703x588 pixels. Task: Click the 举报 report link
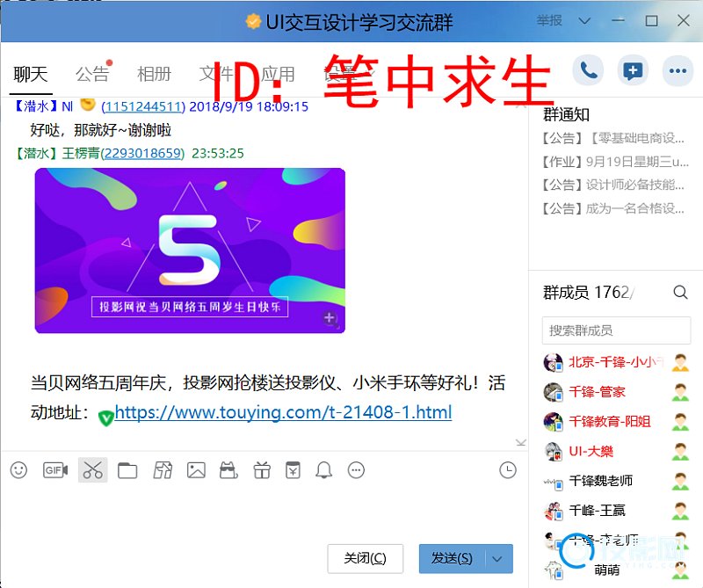pos(549,20)
